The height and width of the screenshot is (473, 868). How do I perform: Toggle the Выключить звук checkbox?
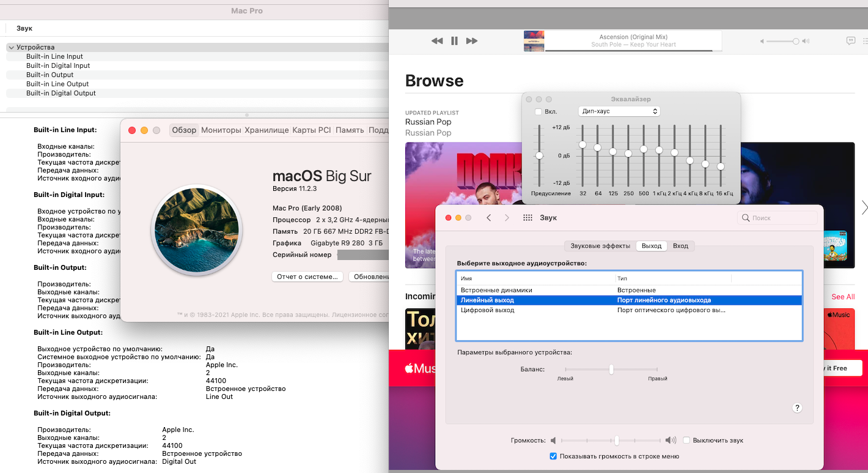[687, 441]
